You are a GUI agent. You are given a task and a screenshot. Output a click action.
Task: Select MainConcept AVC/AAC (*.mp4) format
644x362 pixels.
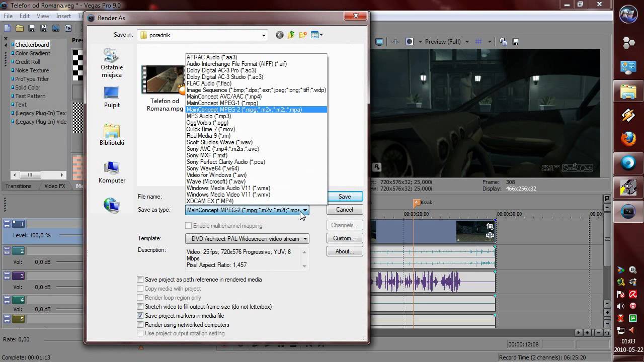coord(224,97)
